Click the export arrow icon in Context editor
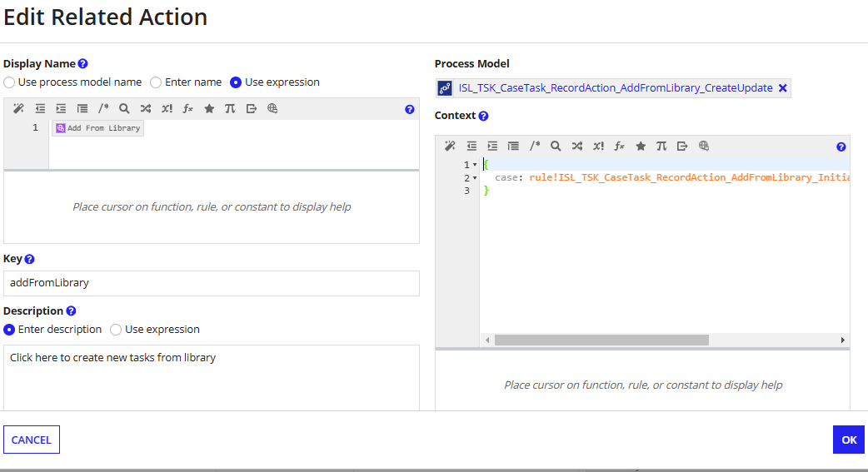Viewport: 868px width, 472px height. tap(682, 146)
